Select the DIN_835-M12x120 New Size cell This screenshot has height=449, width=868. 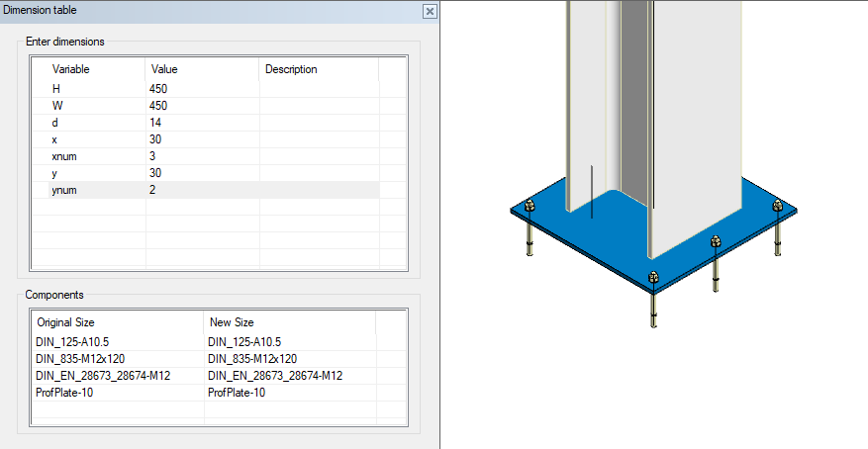(x=252, y=359)
